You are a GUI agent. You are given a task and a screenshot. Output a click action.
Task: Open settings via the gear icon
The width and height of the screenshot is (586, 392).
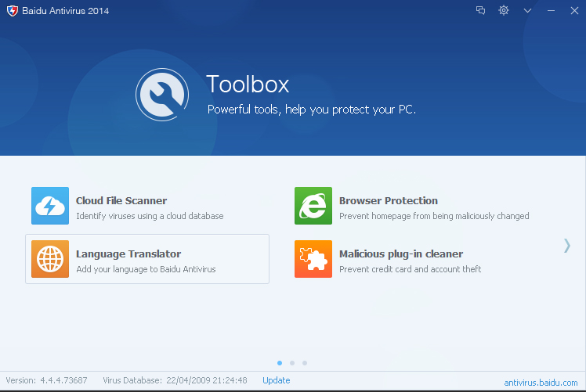point(504,10)
